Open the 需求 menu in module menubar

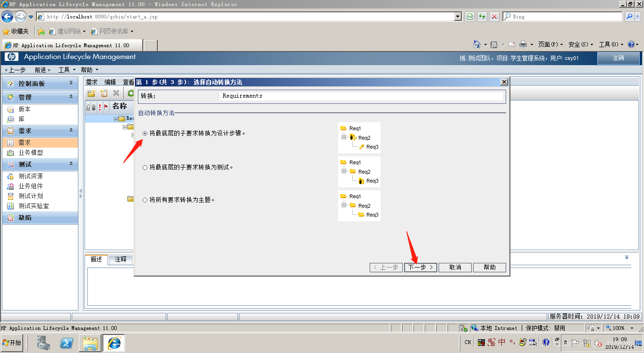tap(92, 82)
